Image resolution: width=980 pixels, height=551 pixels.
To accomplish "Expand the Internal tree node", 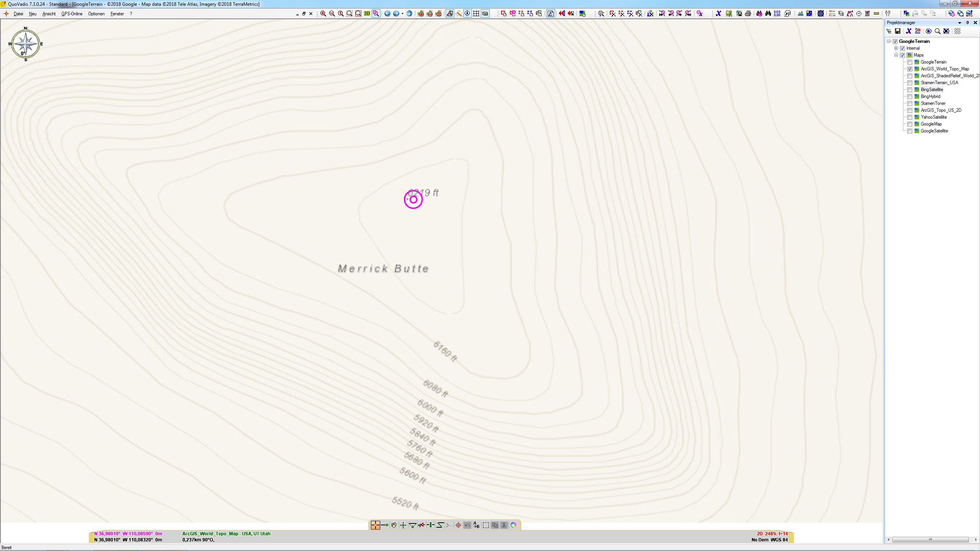I will pos(896,48).
